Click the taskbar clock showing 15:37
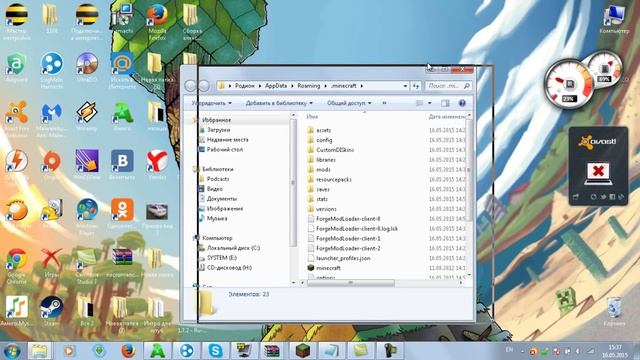The image size is (640, 360). click(614, 351)
